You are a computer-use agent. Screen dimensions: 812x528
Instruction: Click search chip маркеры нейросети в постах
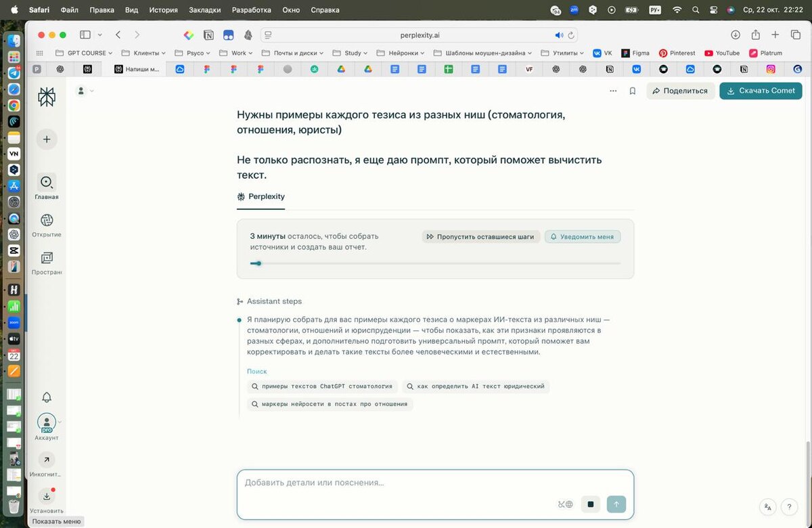330,404
